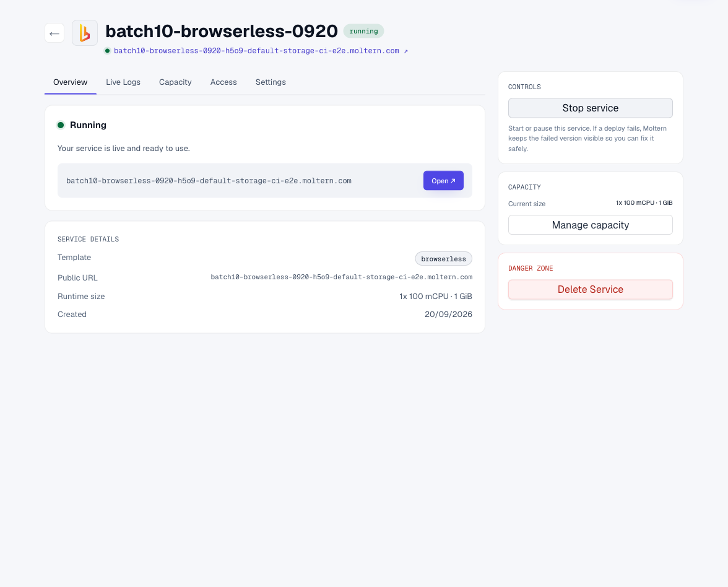Select the URL text in the Running card
Image resolution: width=728 pixels, height=587 pixels.
click(209, 181)
